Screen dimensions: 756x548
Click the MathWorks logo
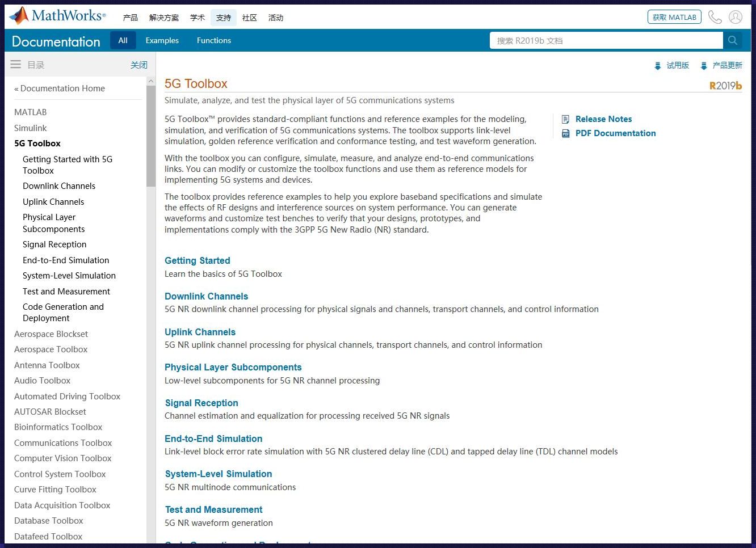pos(57,16)
